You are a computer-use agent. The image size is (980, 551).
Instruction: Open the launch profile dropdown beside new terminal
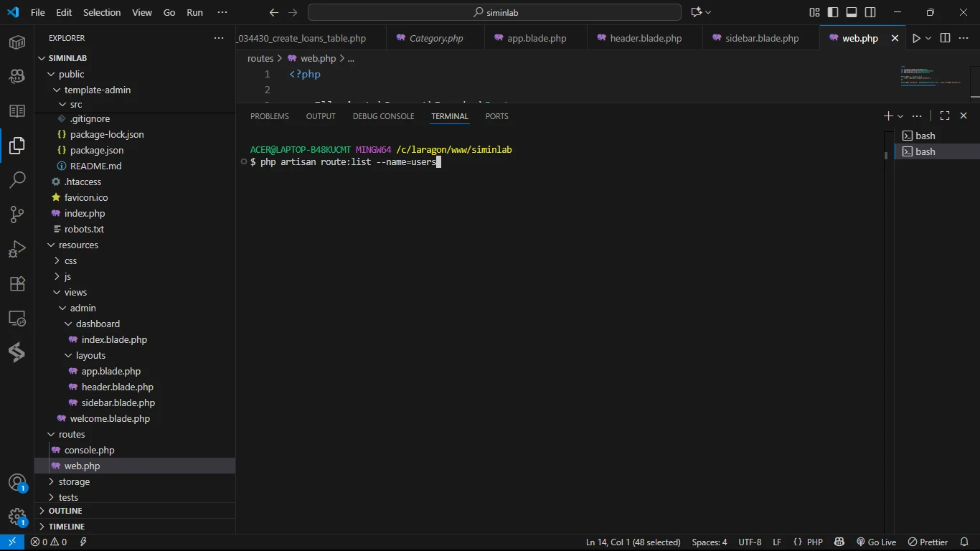point(901,116)
